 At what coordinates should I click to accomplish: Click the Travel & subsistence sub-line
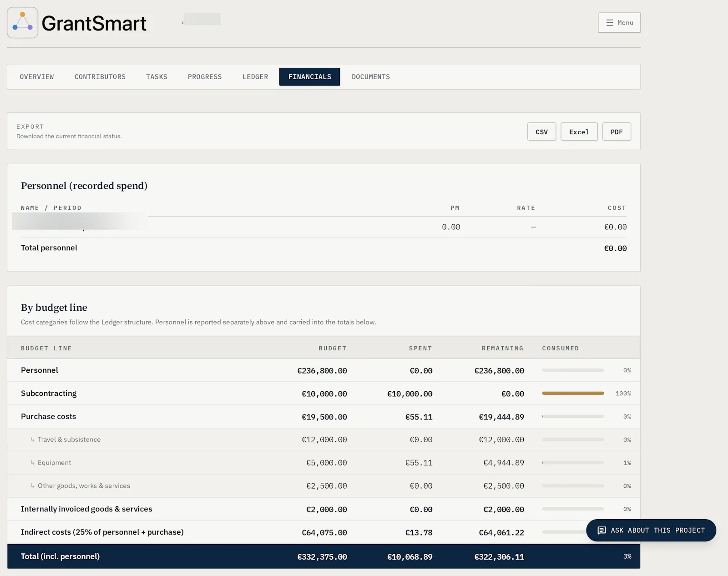click(324, 440)
